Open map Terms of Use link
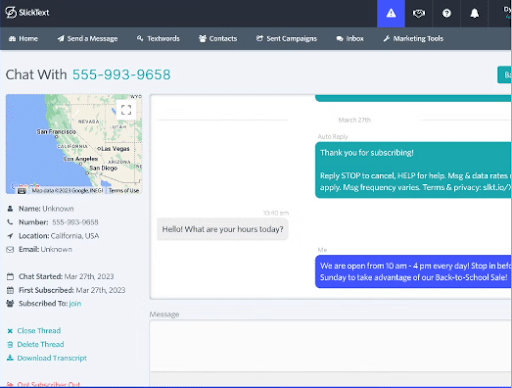Viewport: 512px width, 388px height. [124, 191]
